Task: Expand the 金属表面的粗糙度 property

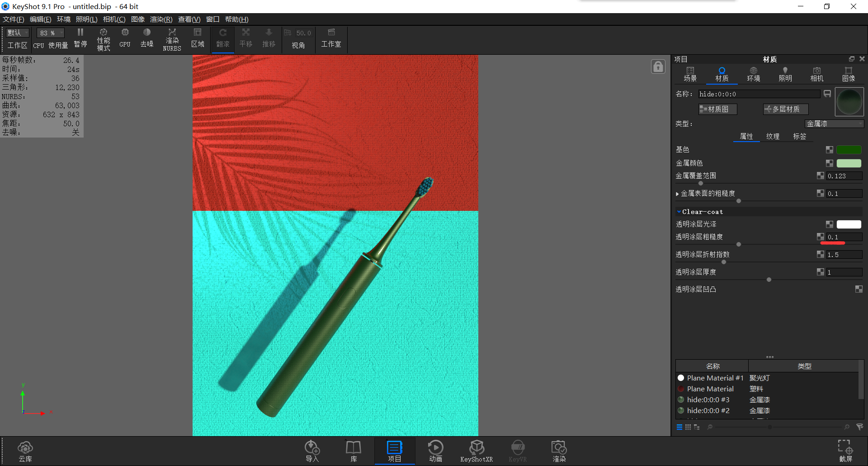Action: [678, 193]
